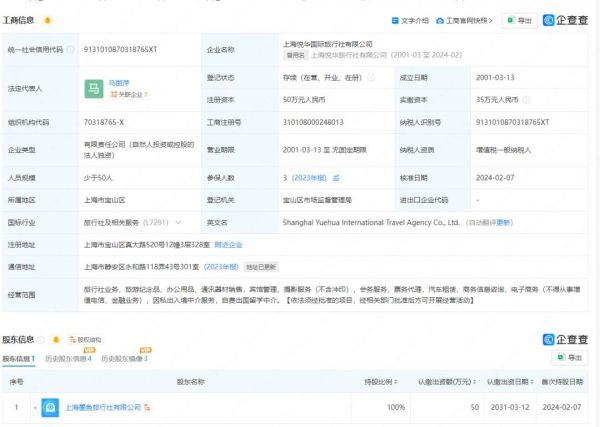
Task: Click the 导出 button in 工商信息 header
Action: pyautogui.click(x=519, y=20)
